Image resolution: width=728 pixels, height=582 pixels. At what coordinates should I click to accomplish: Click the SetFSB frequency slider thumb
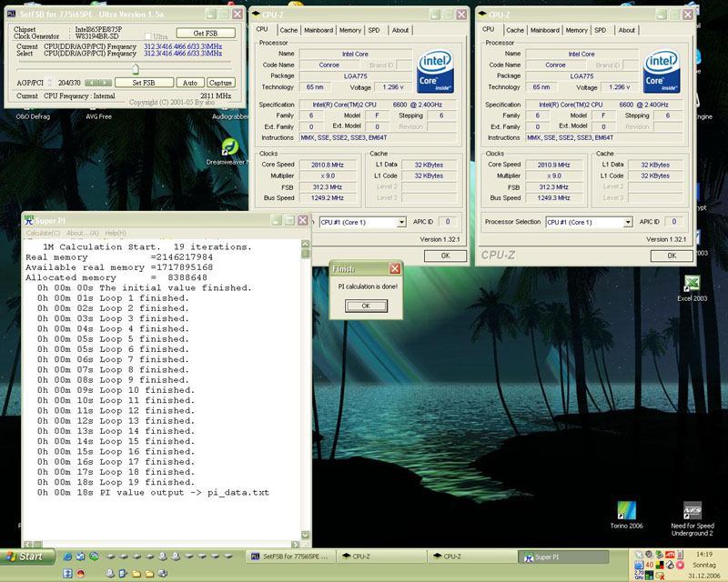(135, 69)
